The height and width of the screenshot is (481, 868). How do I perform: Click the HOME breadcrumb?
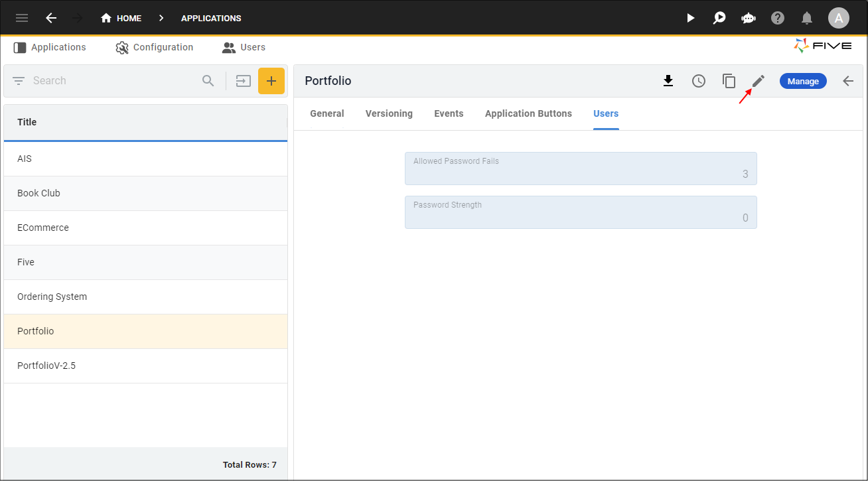coord(121,18)
